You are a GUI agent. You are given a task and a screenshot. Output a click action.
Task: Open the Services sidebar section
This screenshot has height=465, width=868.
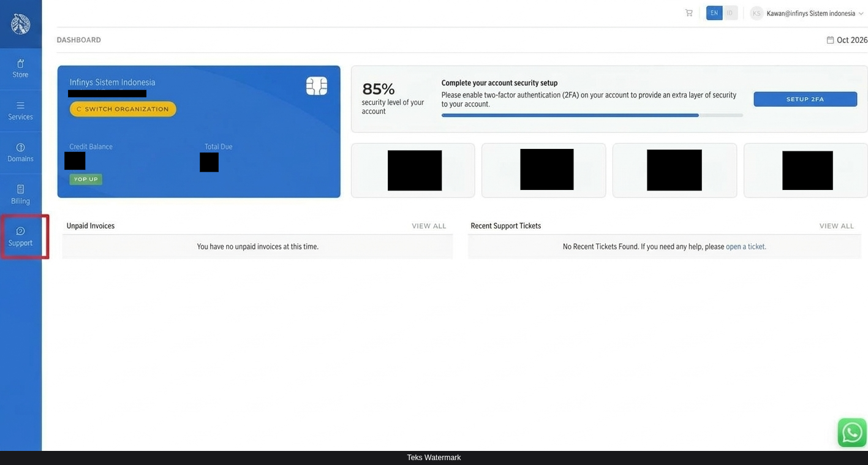pos(20,111)
